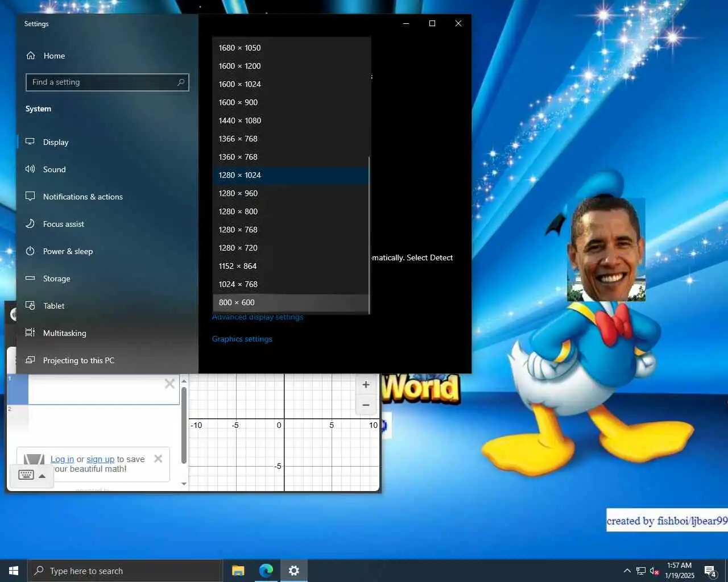Image resolution: width=728 pixels, height=582 pixels.
Task: Select the 1024 × 768 resolution
Action: [291, 284]
